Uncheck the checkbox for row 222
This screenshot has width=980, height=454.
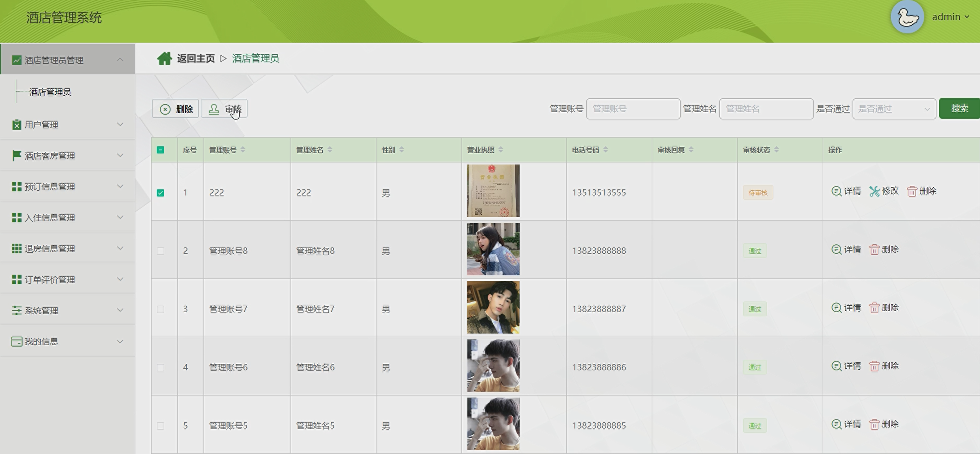point(160,193)
